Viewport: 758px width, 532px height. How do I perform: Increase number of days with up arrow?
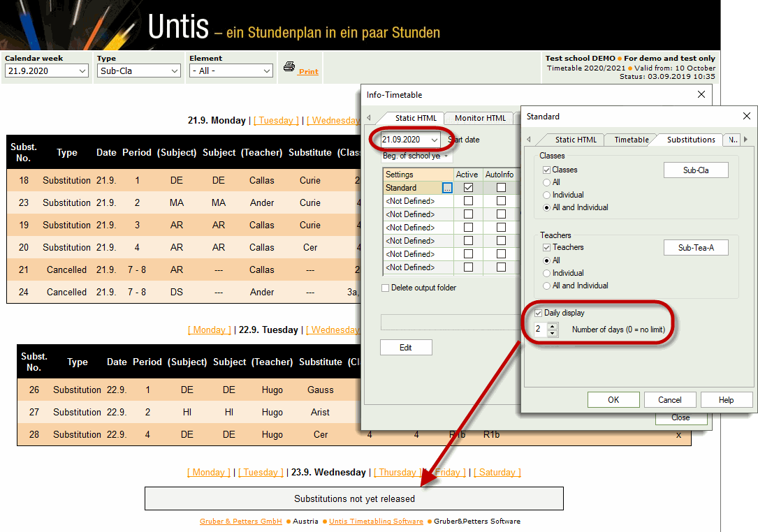click(553, 325)
